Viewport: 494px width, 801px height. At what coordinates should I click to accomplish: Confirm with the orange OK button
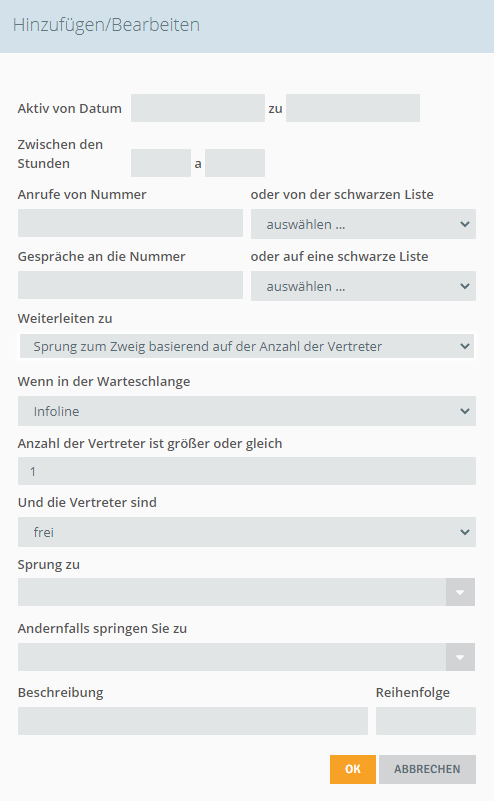coord(352,769)
